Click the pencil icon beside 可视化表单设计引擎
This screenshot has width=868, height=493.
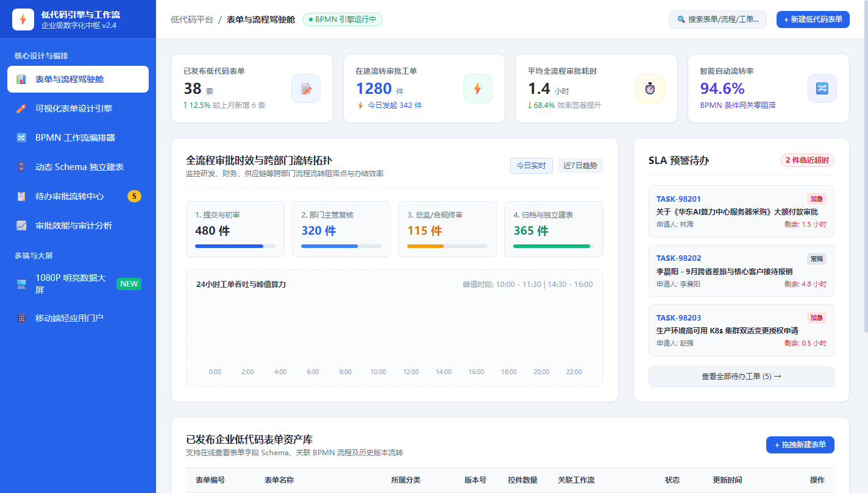pos(21,108)
